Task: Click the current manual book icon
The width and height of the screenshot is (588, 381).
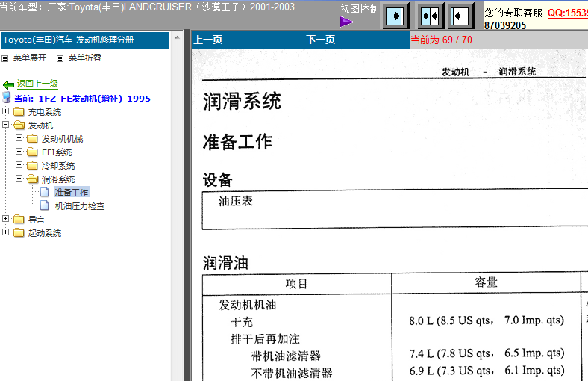Action: tap(7, 98)
